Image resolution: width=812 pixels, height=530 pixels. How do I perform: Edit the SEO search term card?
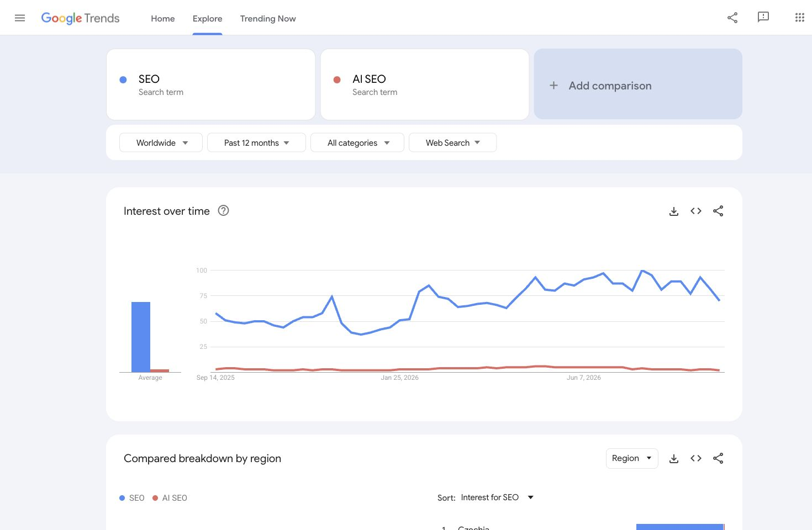click(x=211, y=84)
